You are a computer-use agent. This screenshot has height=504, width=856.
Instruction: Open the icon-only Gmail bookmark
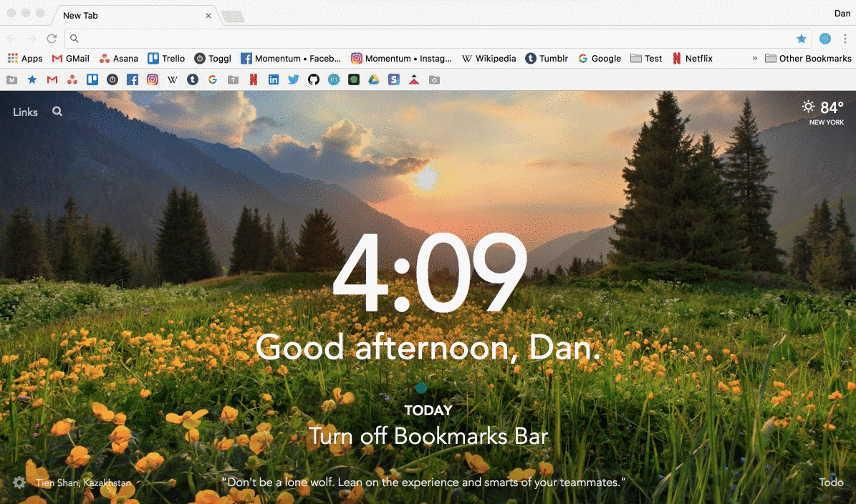pyautogui.click(x=52, y=79)
